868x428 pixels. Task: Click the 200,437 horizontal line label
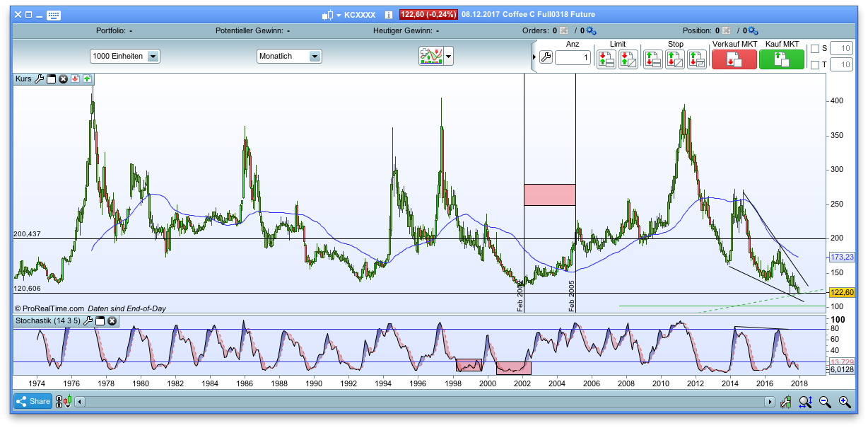(x=28, y=233)
